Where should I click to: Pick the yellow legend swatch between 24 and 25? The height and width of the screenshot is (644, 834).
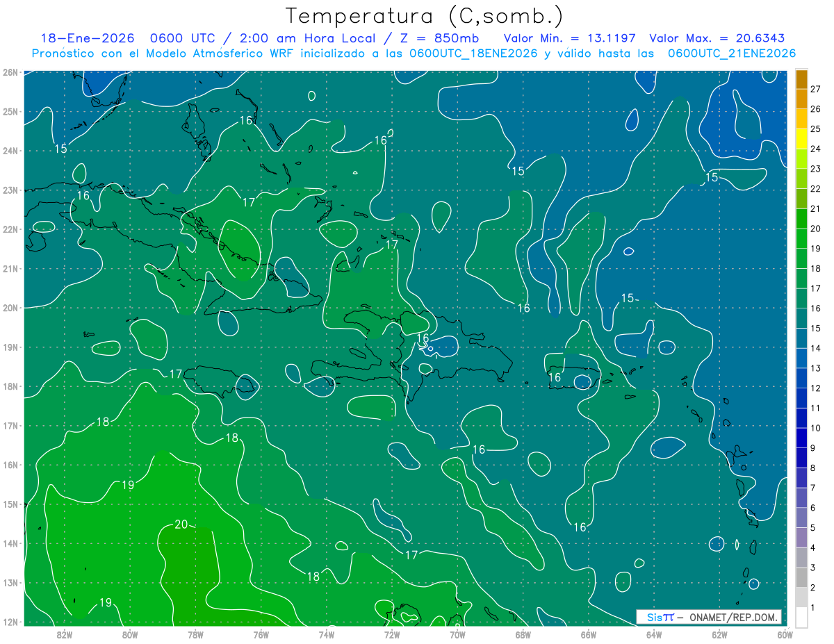click(x=801, y=138)
